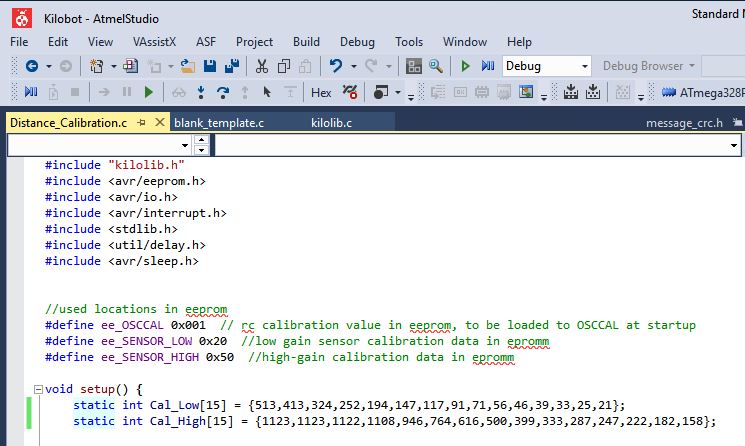Click the second download-to-chip icon
The width and height of the screenshot is (745, 446).
click(x=592, y=92)
